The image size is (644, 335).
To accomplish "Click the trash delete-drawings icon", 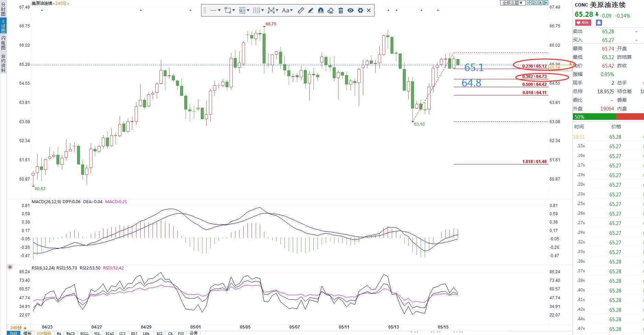I will coord(341,10).
